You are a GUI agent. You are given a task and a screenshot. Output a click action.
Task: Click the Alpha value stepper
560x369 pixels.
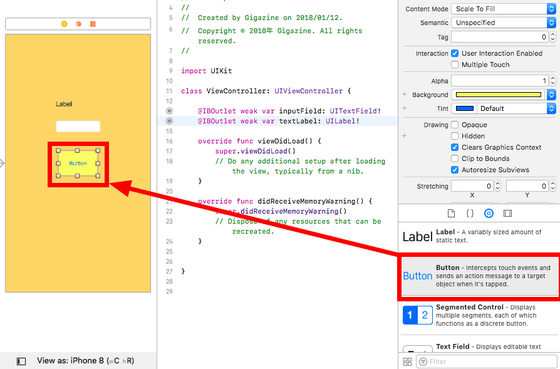tap(553, 81)
